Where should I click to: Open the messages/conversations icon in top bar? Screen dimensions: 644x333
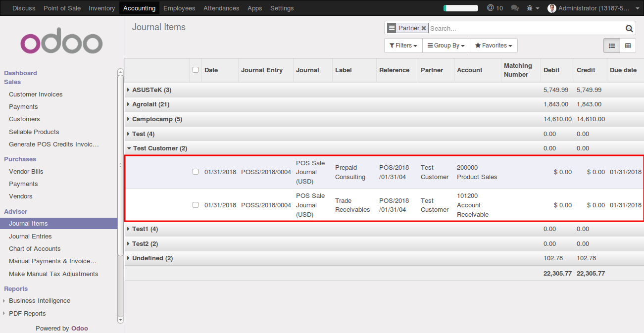coord(515,8)
